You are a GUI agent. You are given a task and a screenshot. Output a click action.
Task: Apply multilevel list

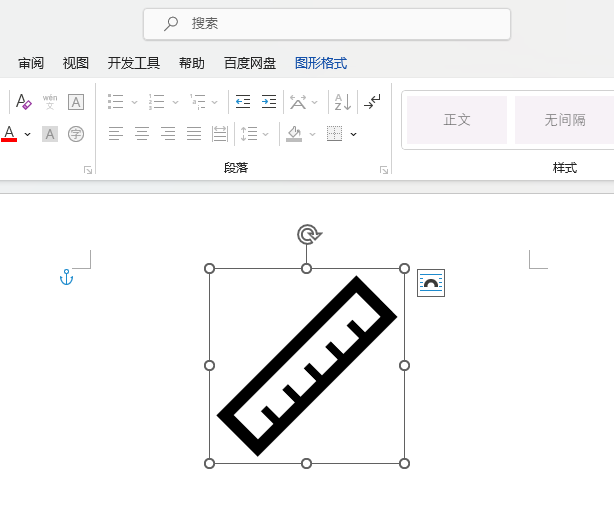(x=198, y=102)
